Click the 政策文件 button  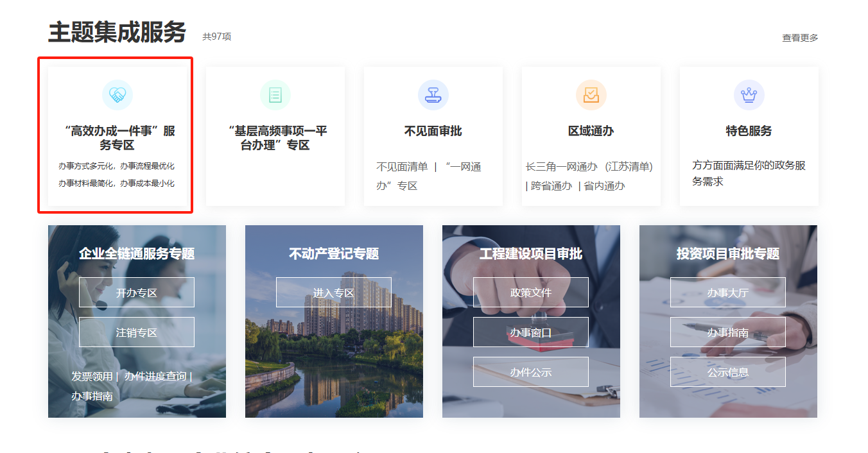(531, 293)
